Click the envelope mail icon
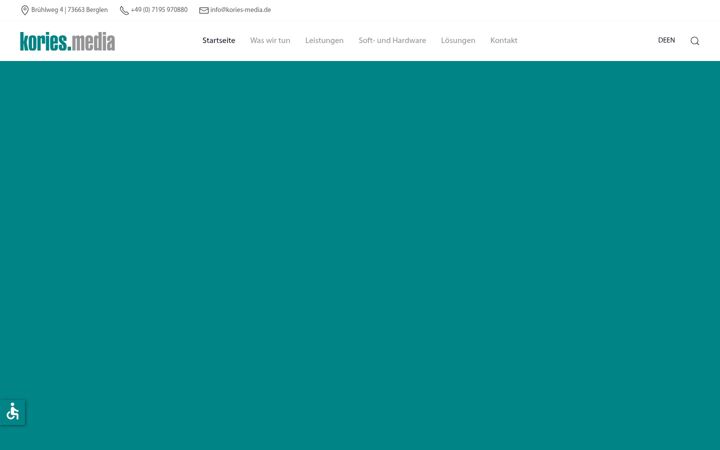 pyautogui.click(x=203, y=10)
